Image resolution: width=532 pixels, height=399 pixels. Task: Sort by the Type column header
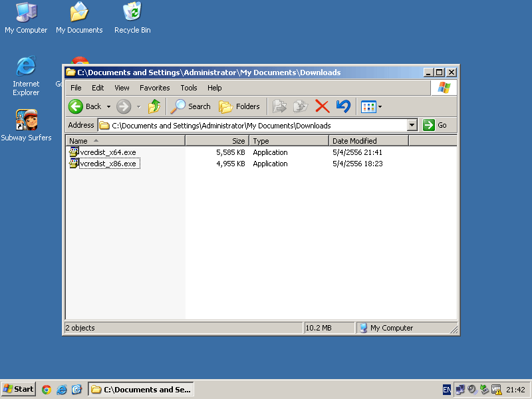click(x=289, y=141)
